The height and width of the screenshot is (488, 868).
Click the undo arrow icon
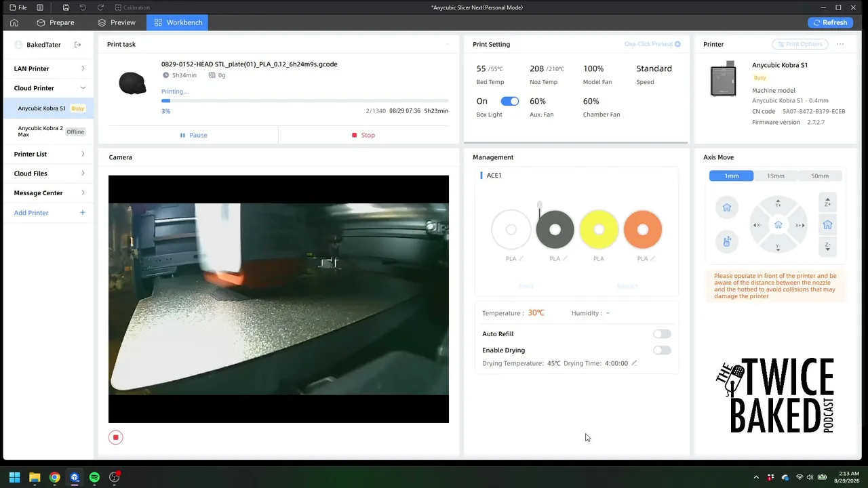click(x=83, y=7)
